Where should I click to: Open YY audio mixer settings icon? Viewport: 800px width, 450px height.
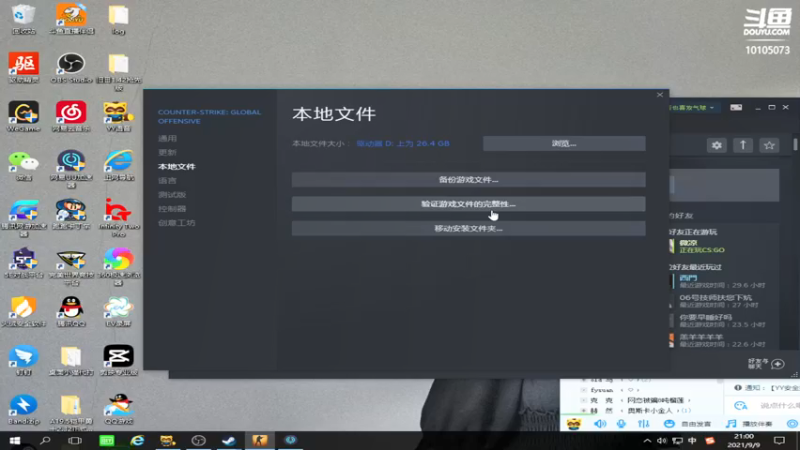(x=643, y=423)
